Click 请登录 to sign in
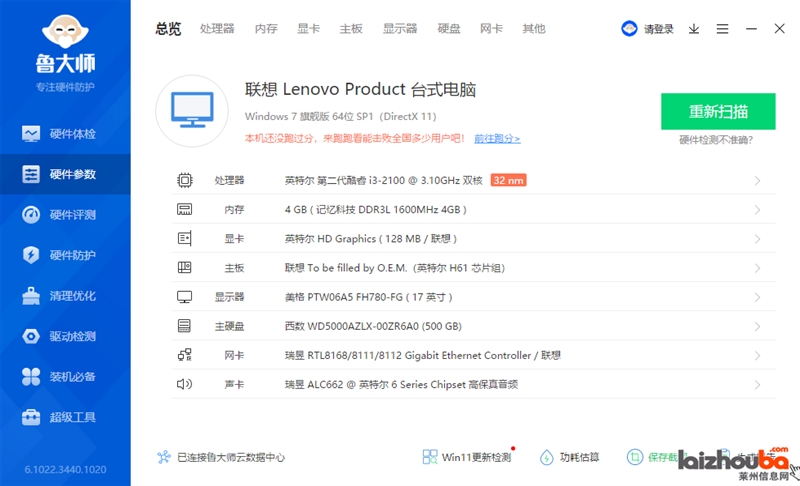 coord(648,29)
